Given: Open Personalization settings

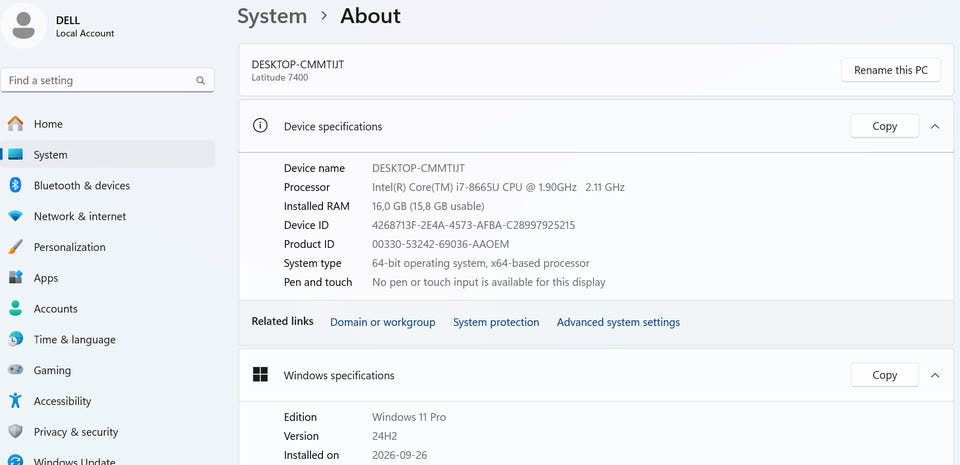Looking at the screenshot, I should pyautogui.click(x=108, y=247).
